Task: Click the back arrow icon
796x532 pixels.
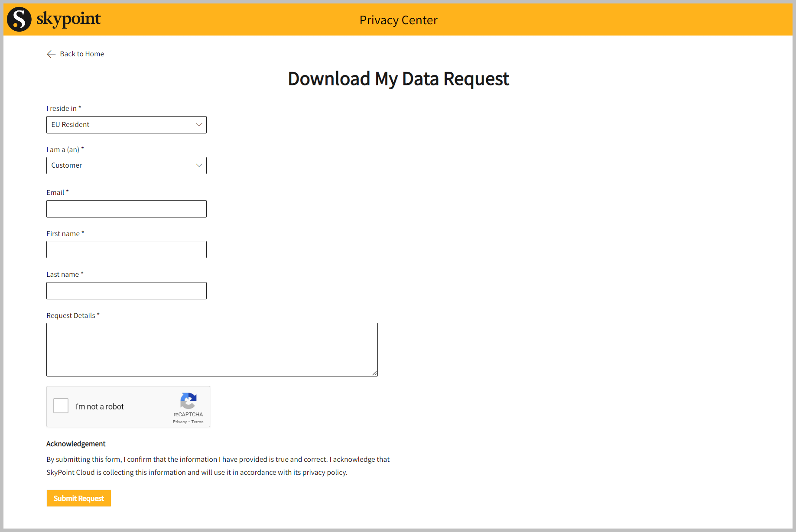Action: pyautogui.click(x=51, y=54)
